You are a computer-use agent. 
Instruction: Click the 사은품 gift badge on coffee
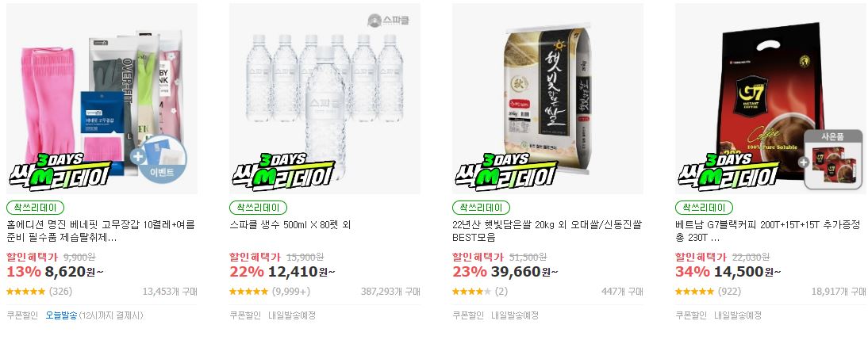(x=833, y=159)
